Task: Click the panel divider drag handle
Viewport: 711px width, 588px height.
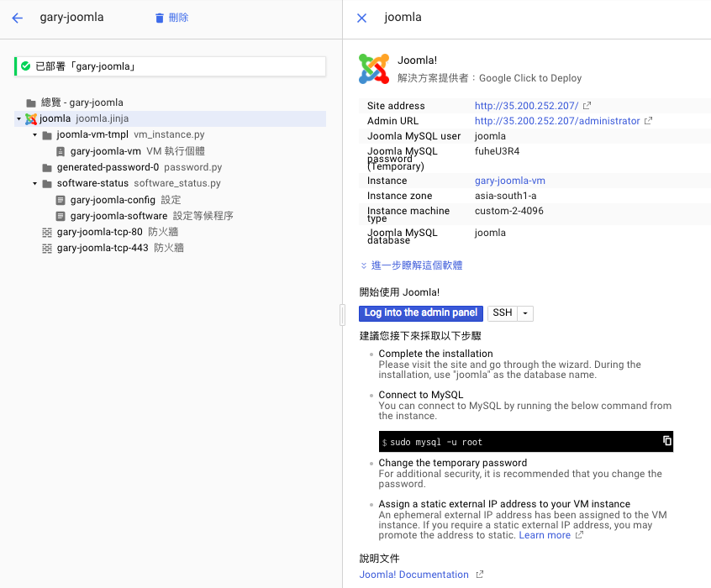Action: click(342, 315)
